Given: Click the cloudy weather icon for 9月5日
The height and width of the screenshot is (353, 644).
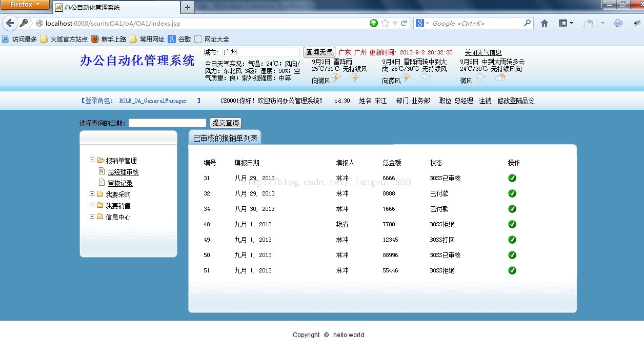Looking at the screenshot, I should pos(480,77).
